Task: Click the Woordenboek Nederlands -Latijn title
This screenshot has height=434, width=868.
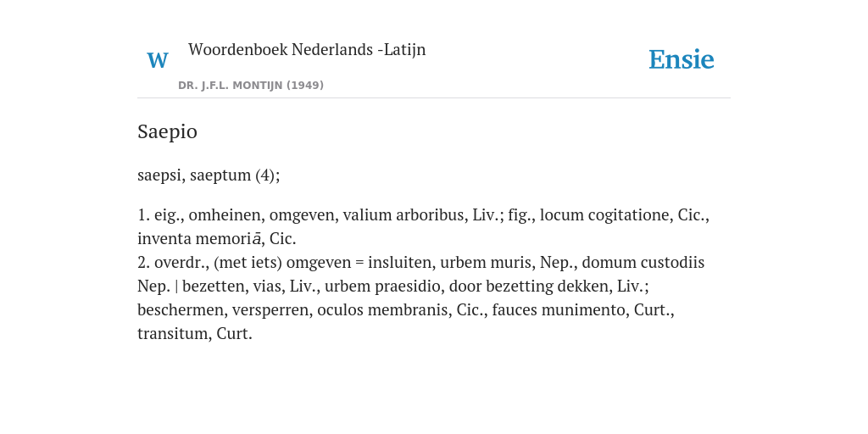Action: (307, 49)
